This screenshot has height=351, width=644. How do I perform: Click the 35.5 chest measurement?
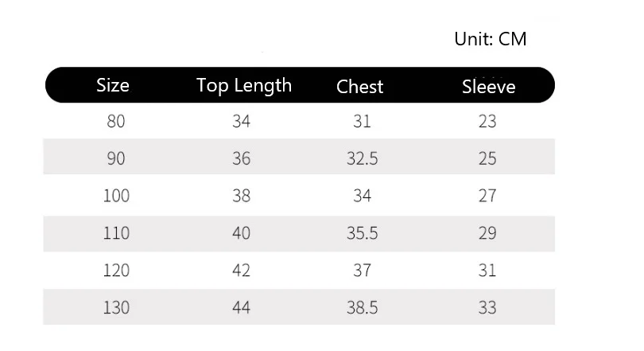[x=362, y=233]
